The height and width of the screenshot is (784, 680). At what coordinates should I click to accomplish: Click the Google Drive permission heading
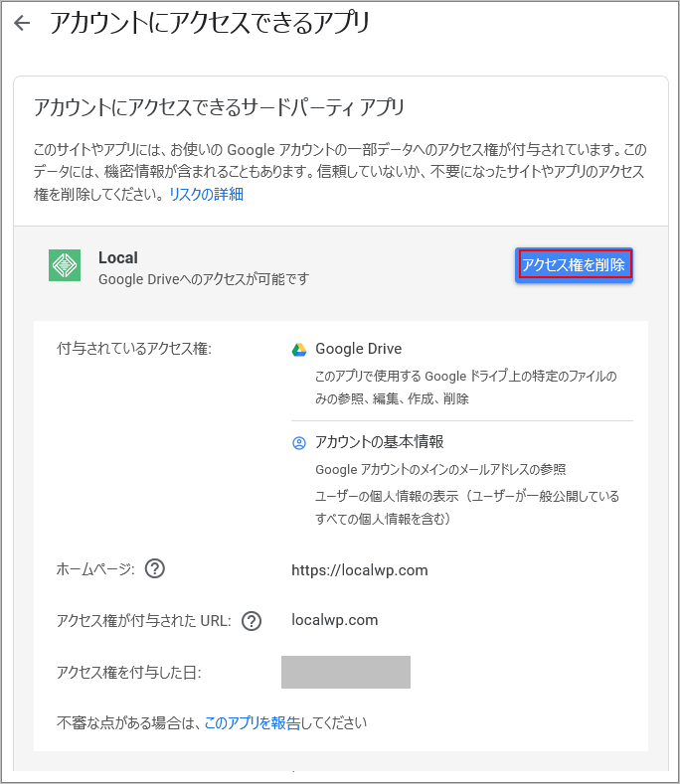359,349
